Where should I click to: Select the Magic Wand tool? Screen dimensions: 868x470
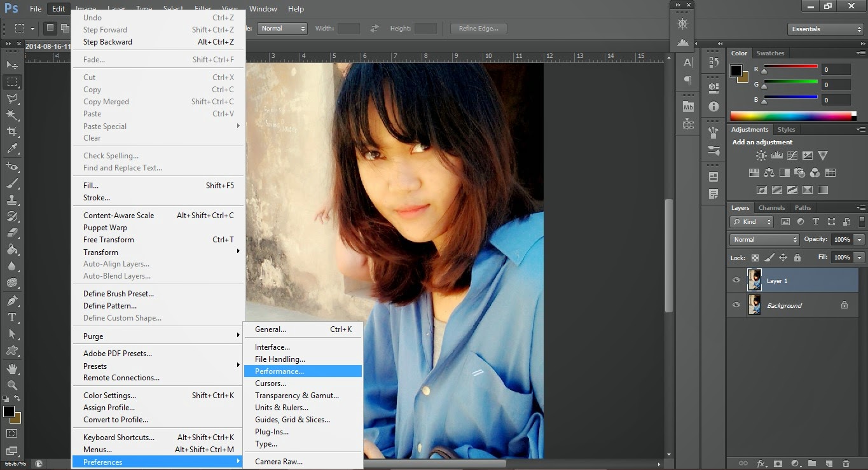pos(12,115)
